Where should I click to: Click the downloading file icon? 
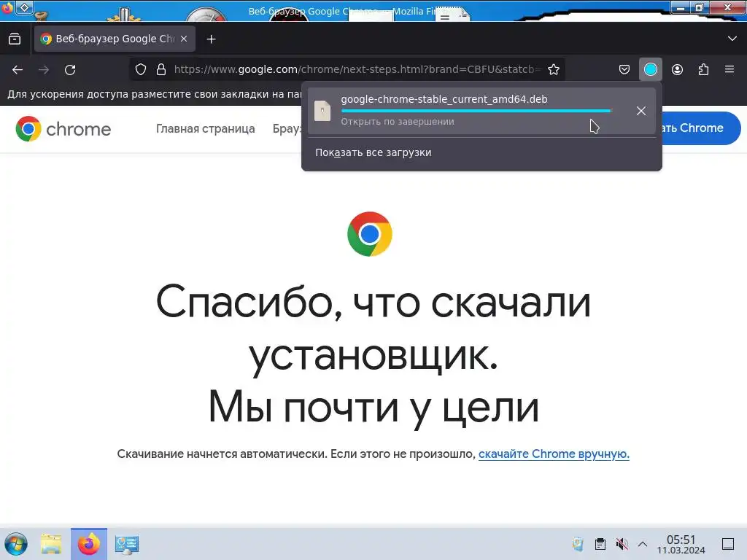(x=322, y=111)
